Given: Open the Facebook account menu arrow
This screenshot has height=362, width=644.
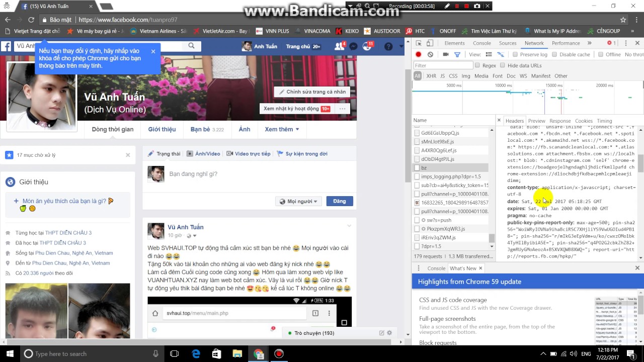Looking at the screenshot, I should click(401, 46).
